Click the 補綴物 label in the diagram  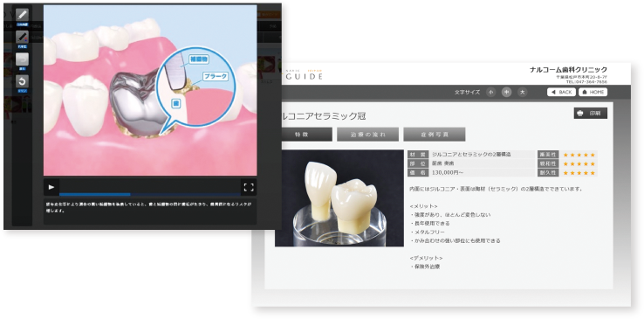(199, 60)
